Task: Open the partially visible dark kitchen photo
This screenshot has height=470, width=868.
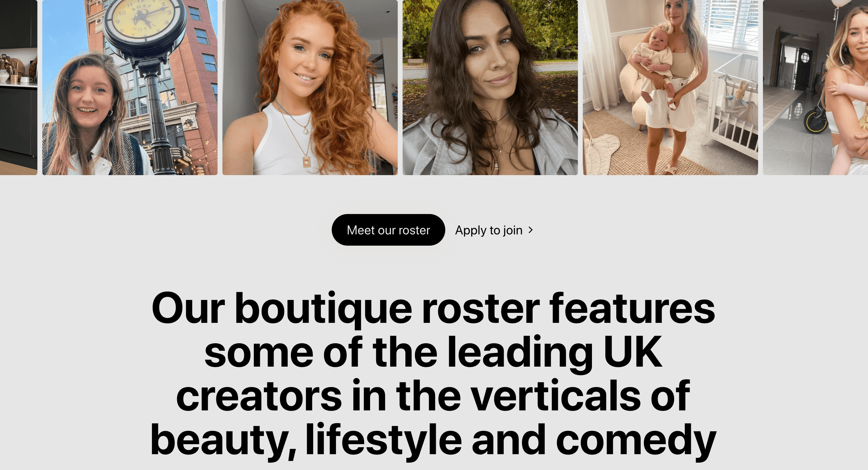Action: click(x=19, y=87)
